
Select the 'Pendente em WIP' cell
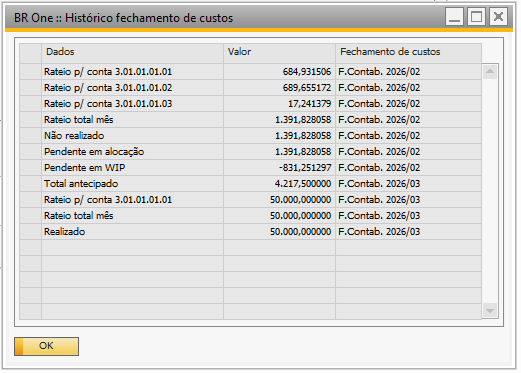pos(132,168)
